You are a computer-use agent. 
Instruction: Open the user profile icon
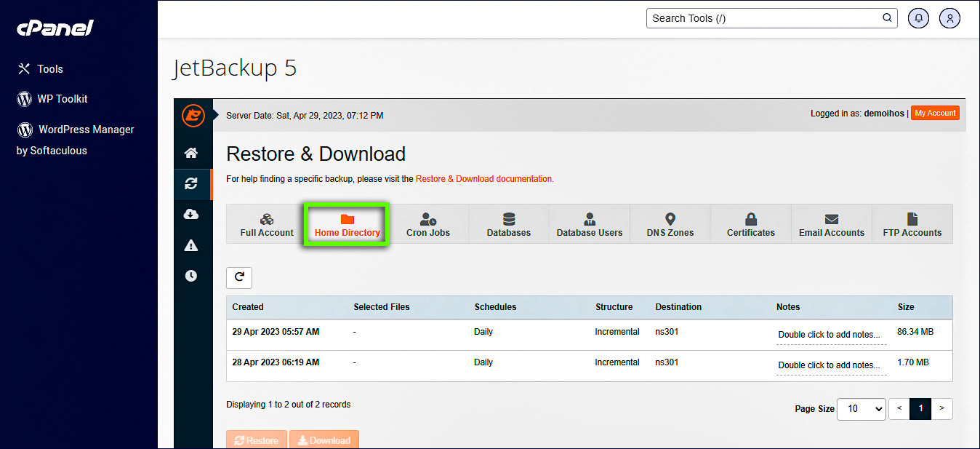coord(949,17)
